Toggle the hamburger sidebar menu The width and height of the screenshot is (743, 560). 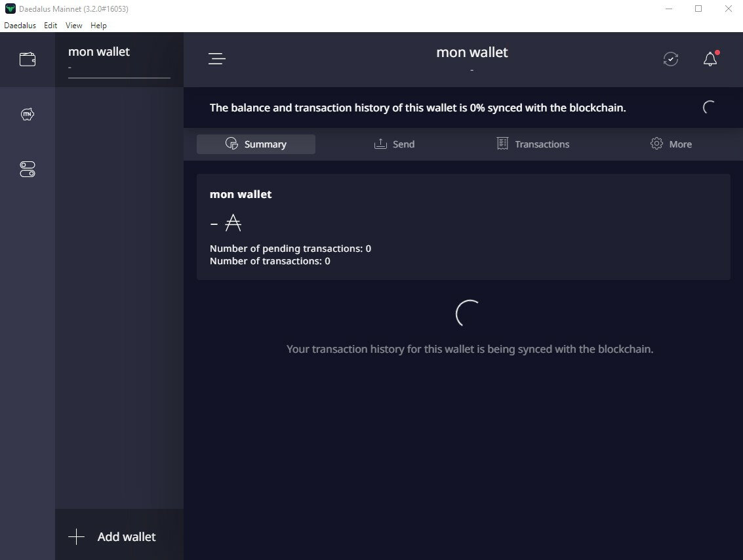pyautogui.click(x=216, y=59)
